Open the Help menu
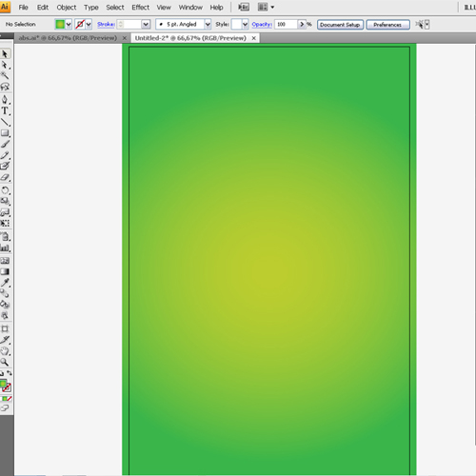This screenshot has width=476, height=476. coord(216,8)
